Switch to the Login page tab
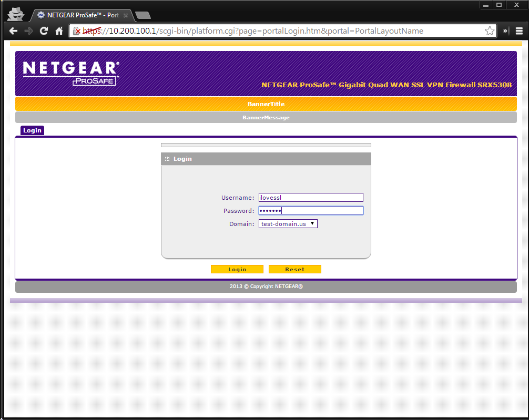This screenshot has width=529, height=420. (x=33, y=130)
